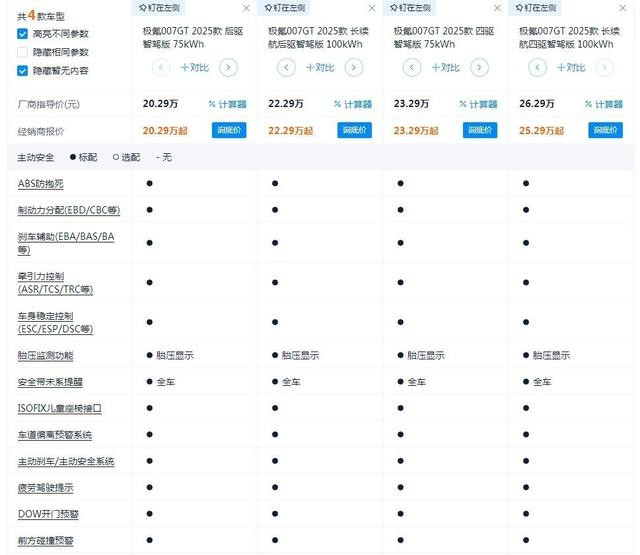Image resolution: width=640 pixels, height=555 pixels.
Task: Click the 共4款车型 count label
Action: point(41,16)
